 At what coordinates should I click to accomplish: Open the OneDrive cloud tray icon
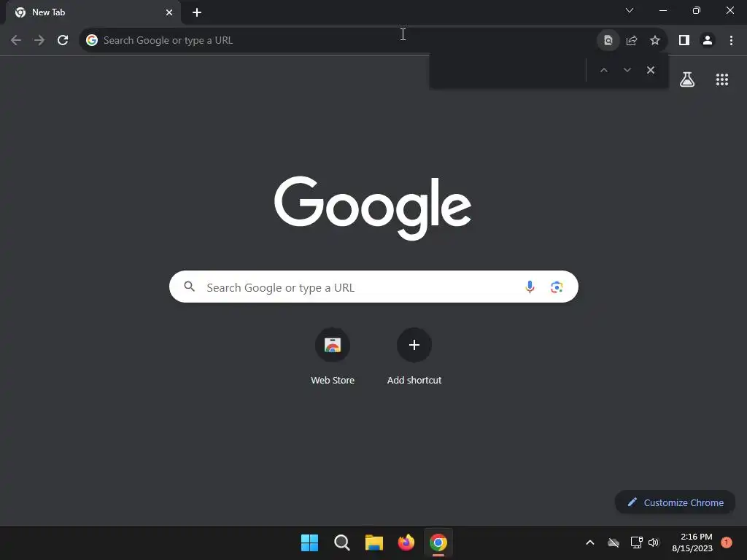point(614,542)
